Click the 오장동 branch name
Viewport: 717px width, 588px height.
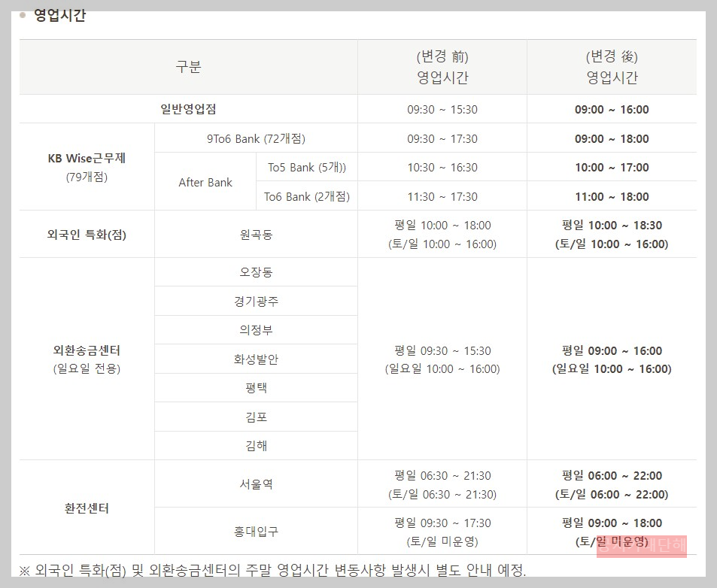[256, 272]
